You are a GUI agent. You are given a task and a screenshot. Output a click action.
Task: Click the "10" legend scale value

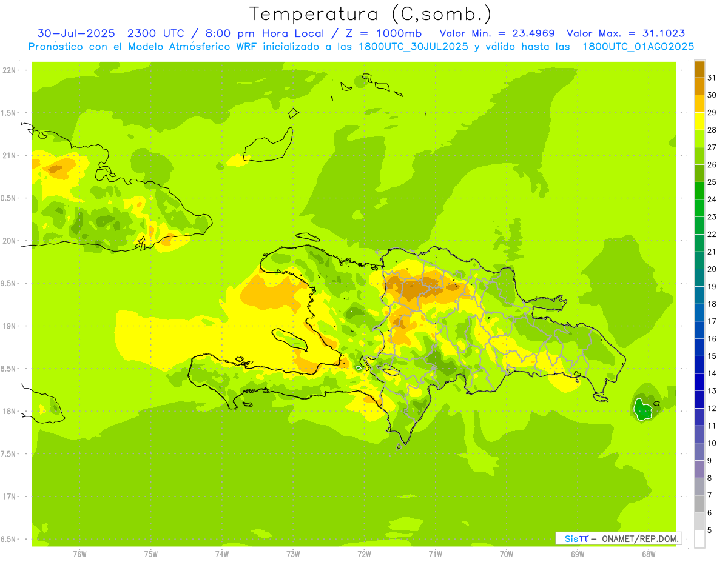click(x=712, y=443)
